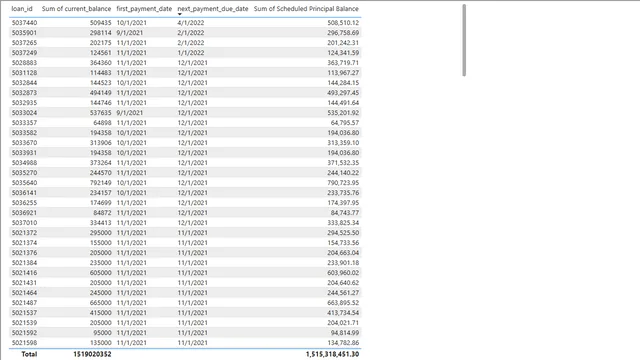
Task: Select loan_id cell 5037249
Action: 24,53
